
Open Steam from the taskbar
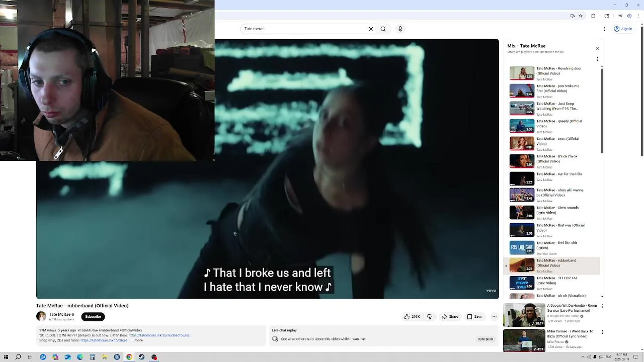(141, 357)
